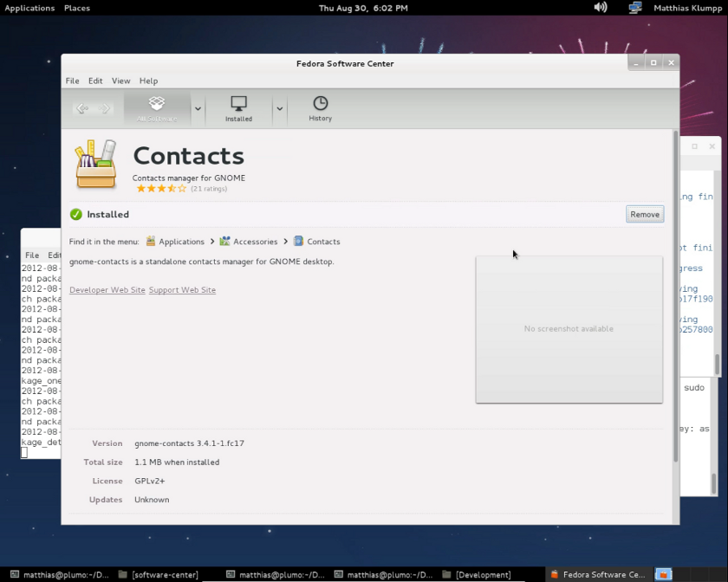Expand the All Software dropdown arrow

pyautogui.click(x=198, y=108)
